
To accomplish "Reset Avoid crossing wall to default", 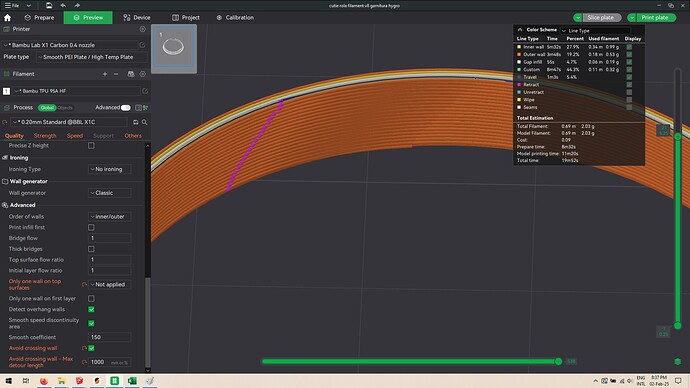I will coord(84,348).
